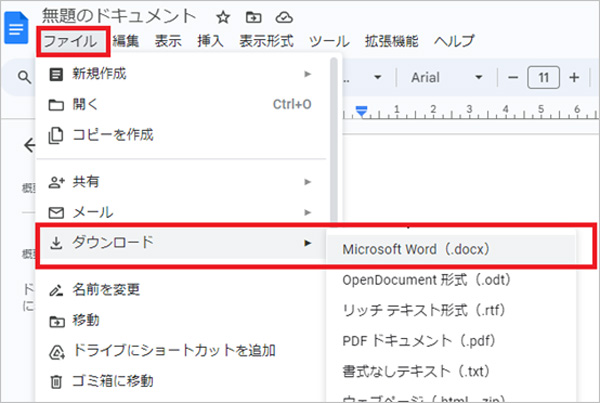The width and height of the screenshot is (600, 403).
Task: Select ゴミ箱に移動 from the file menu
Action: coord(113,380)
